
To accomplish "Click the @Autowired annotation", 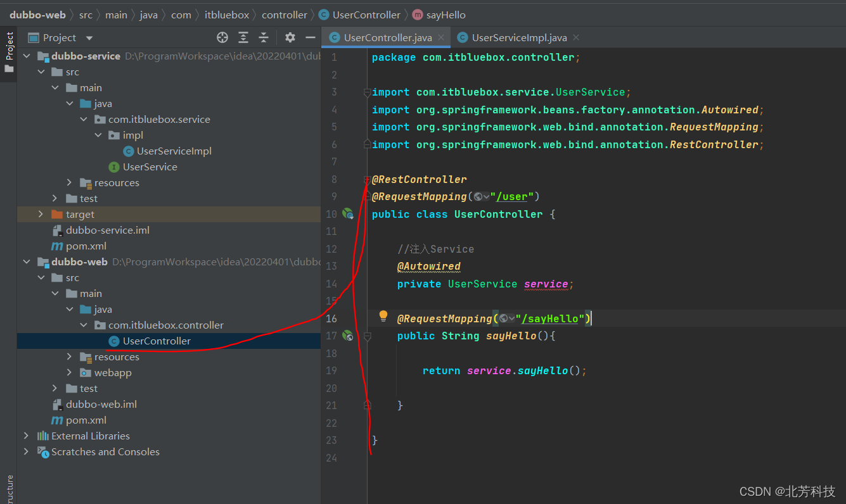I will (x=429, y=267).
